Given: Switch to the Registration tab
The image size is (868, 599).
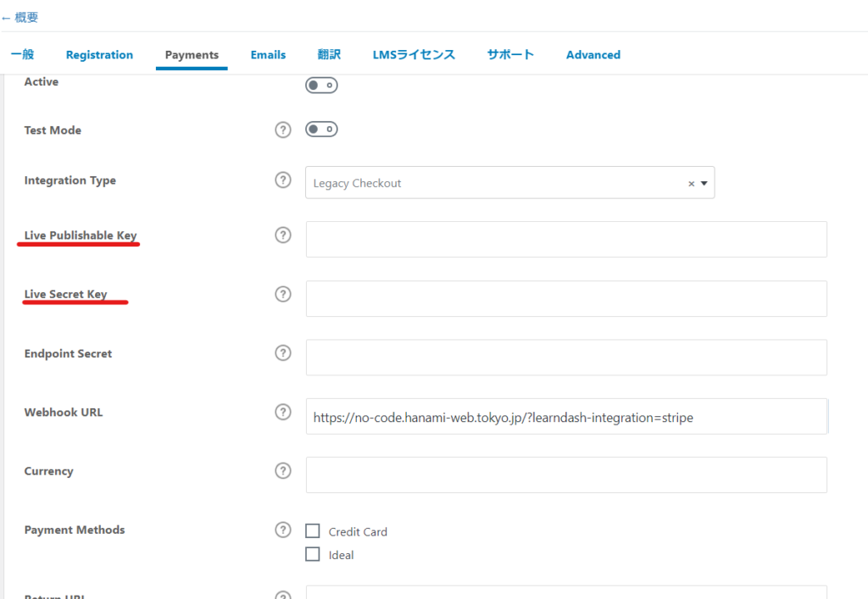Looking at the screenshot, I should pyautogui.click(x=99, y=55).
